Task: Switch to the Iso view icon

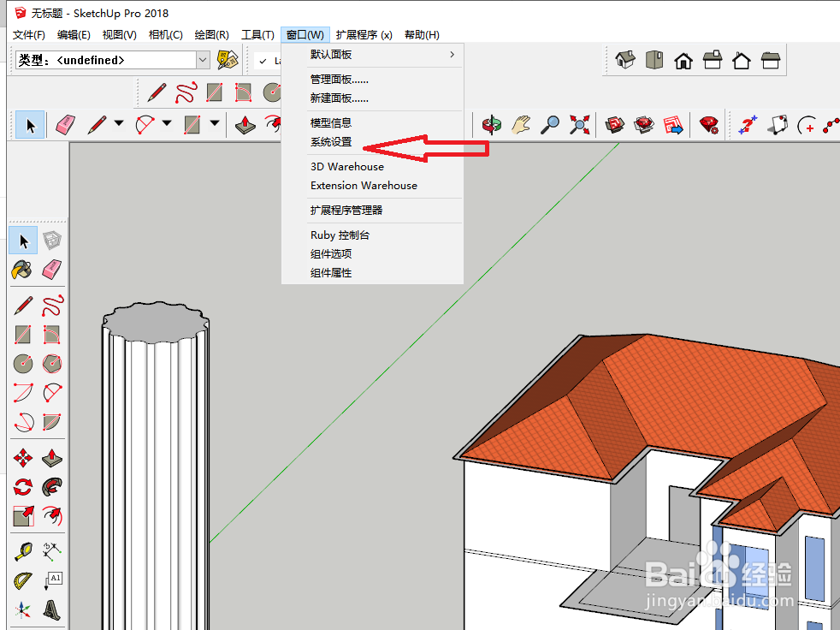Action: pyautogui.click(x=625, y=60)
